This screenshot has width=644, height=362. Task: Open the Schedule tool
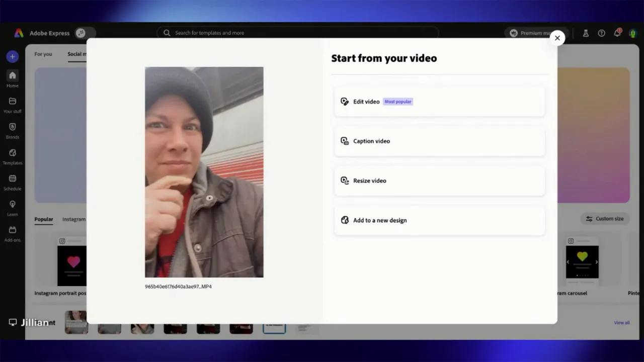click(12, 181)
